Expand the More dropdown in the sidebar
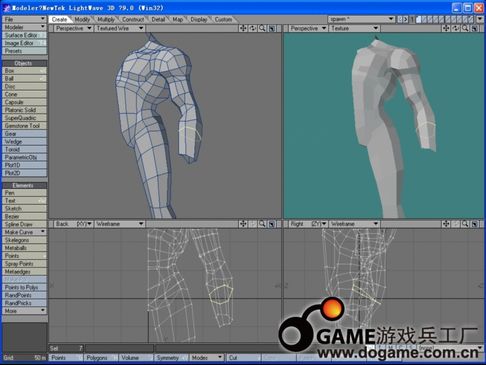 pyautogui.click(x=24, y=311)
